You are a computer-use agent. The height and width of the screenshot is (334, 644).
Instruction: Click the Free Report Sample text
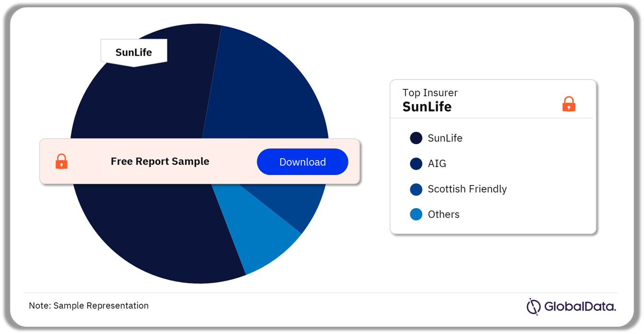(x=160, y=161)
